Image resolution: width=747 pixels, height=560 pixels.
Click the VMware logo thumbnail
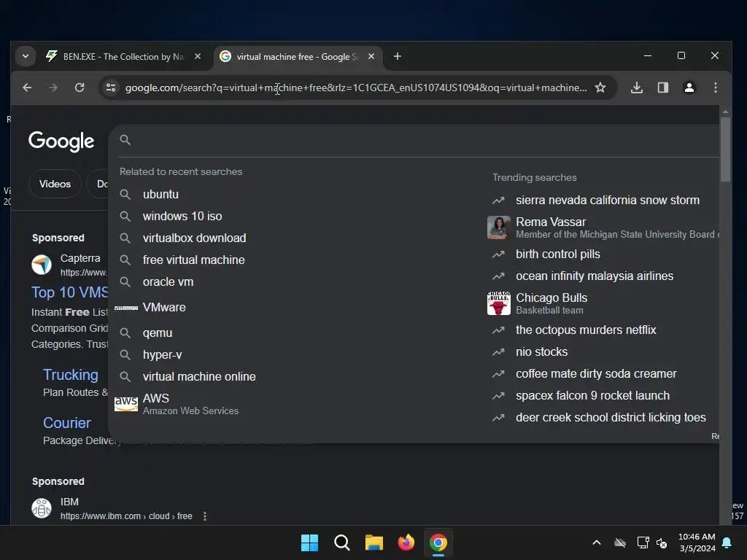tap(126, 308)
